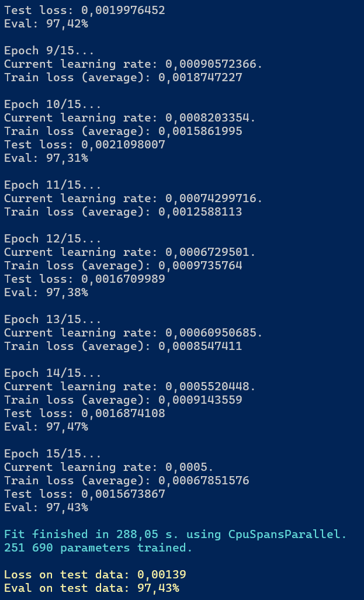The image size is (364, 600).
Task: Click the Epoch 14/15 heading line
Action: [x=53, y=373]
